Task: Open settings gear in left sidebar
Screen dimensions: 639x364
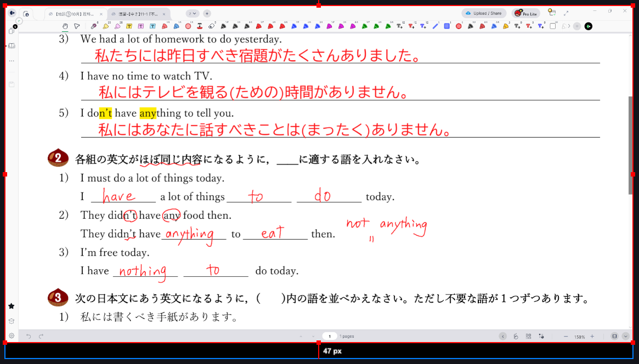Action: pyautogui.click(x=12, y=335)
